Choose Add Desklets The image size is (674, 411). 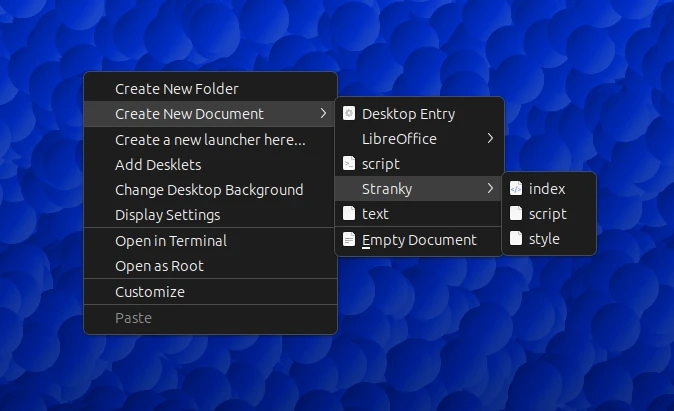[x=210, y=165]
